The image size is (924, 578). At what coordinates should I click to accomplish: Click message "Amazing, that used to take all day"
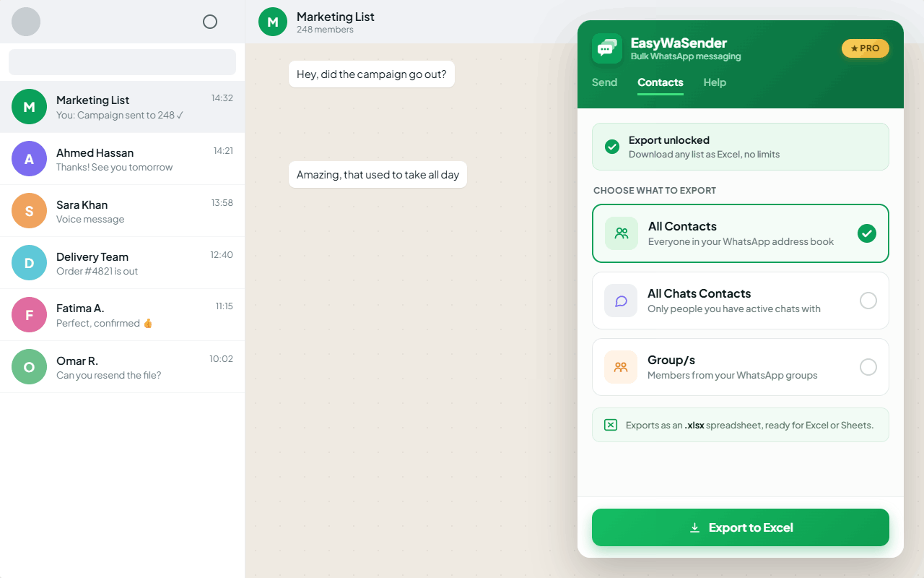(x=378, y=174)
